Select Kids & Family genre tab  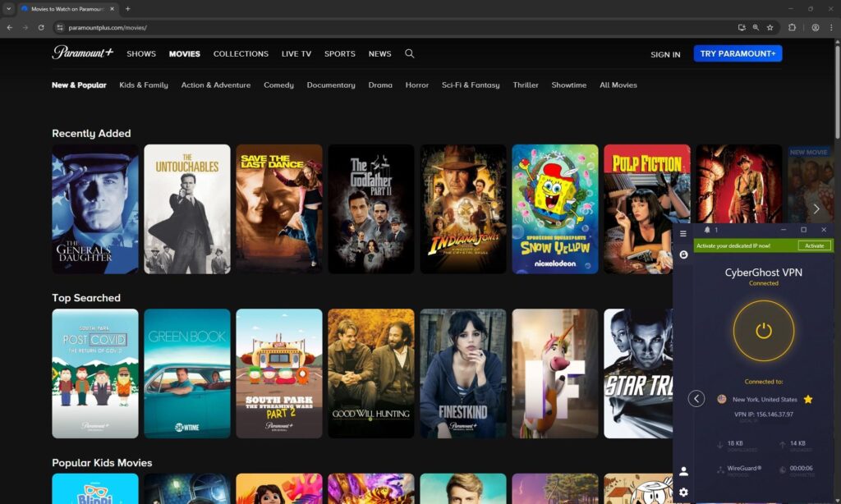(x=143, y=85)
